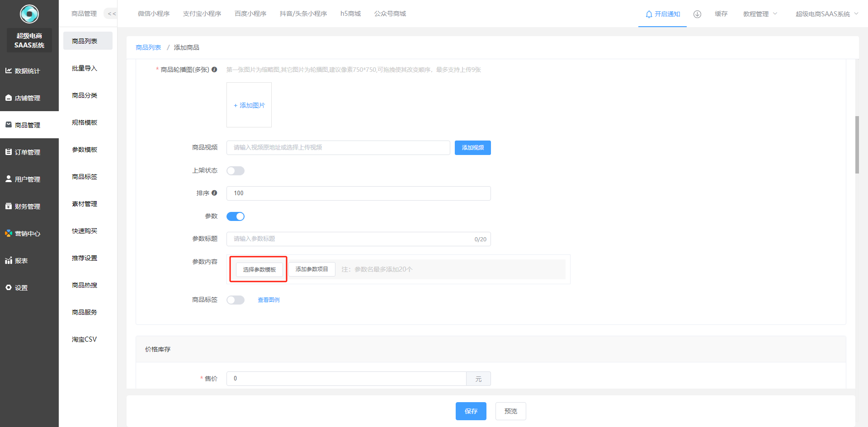Click the 查看图例 link
868x427 pixels.
click(x=269, y=300)
